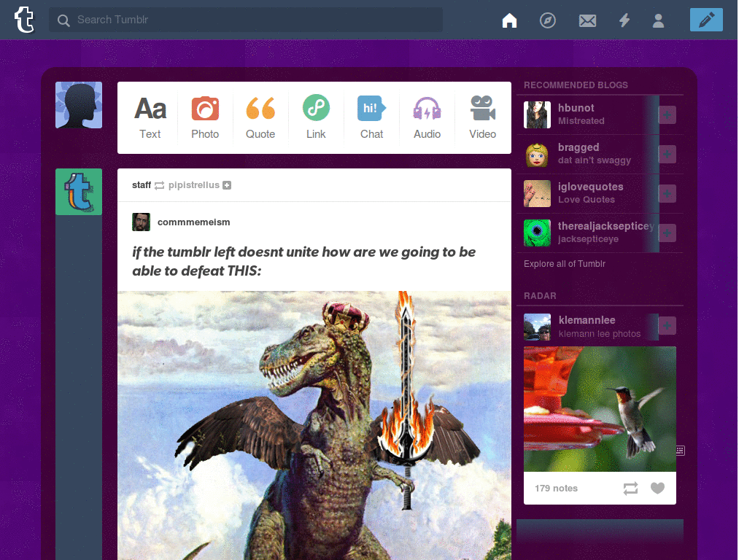
Task: Open the Explore compass icon
Action: tap(547, 20)
